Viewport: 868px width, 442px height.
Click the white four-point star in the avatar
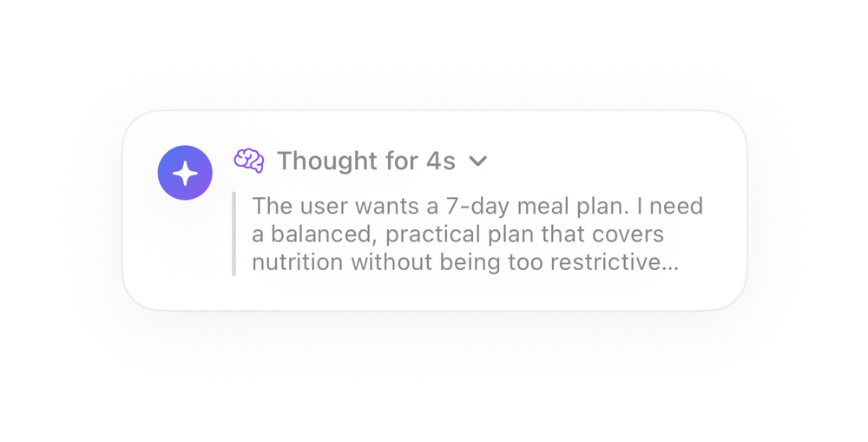[185, 174]
